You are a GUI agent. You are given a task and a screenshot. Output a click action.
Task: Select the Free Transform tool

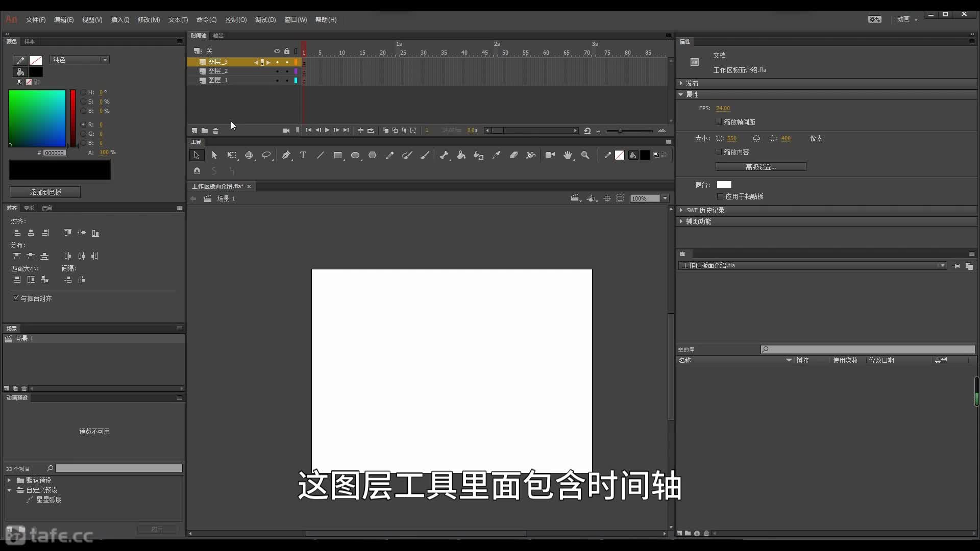point(232,155)
